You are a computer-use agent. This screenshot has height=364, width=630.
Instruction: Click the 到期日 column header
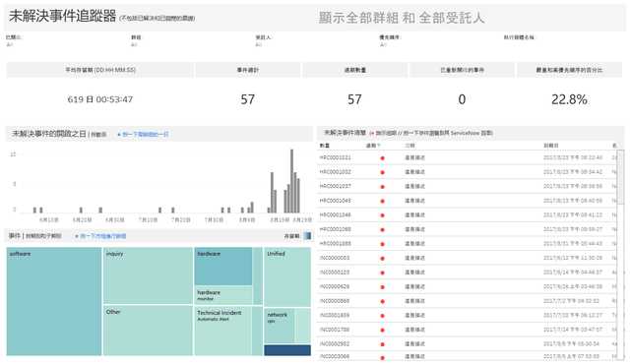551,146
